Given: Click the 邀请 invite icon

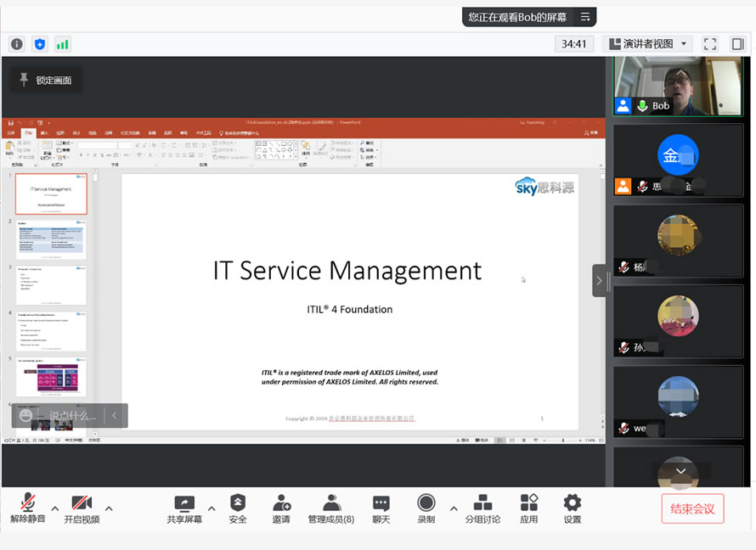Looking at the screenshot, I should pos(281,508).
